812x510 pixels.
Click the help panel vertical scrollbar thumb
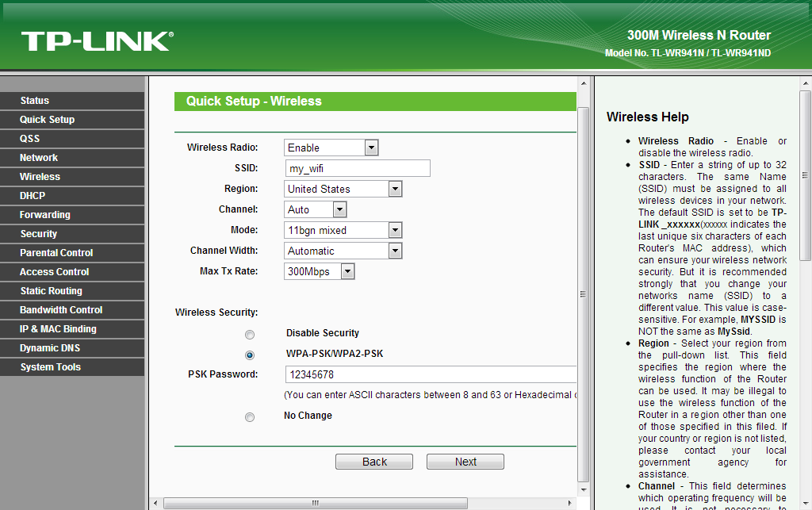pos(806,175)
